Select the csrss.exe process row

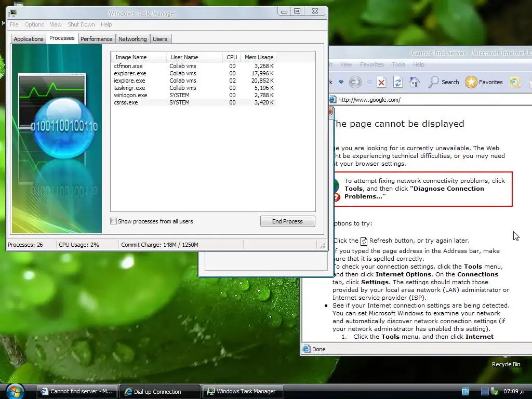click(194, 102)
